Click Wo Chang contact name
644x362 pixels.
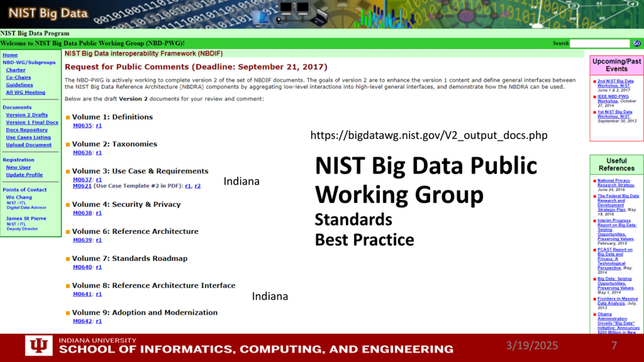19,197
